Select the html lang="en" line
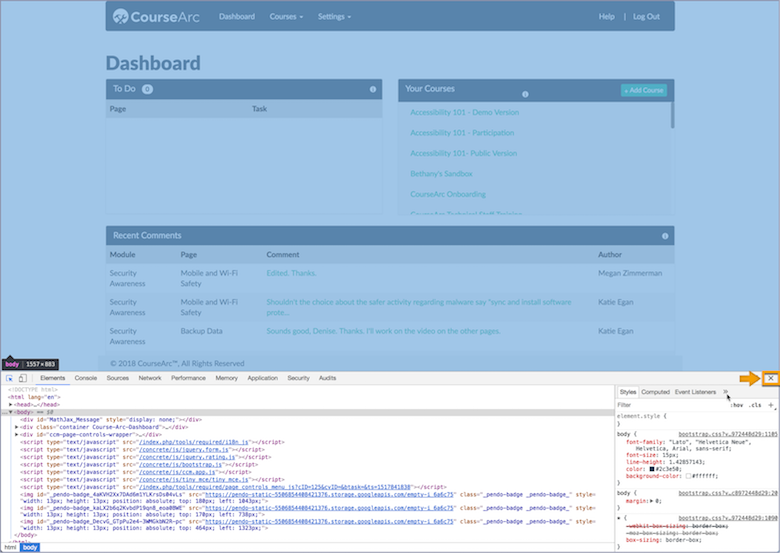 34,397
